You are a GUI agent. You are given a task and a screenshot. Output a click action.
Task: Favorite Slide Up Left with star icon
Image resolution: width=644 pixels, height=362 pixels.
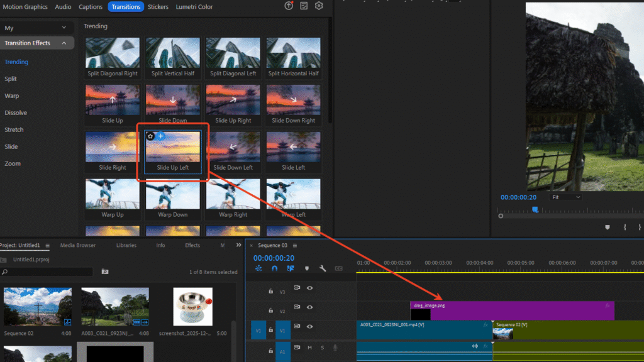(x=150, y=136)
